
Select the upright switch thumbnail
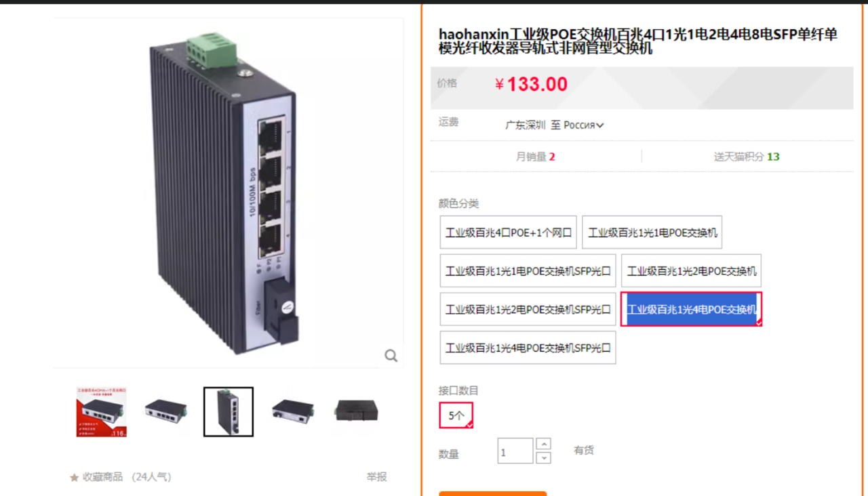229,412
